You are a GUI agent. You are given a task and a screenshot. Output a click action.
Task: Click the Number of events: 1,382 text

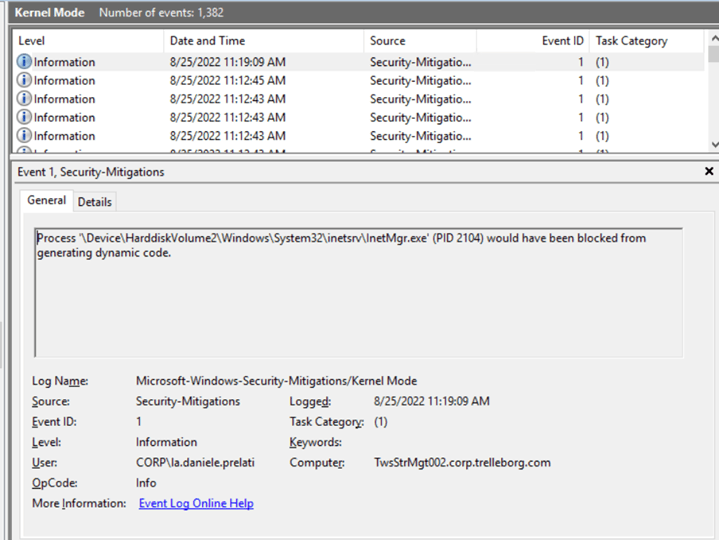pos(161,12)
